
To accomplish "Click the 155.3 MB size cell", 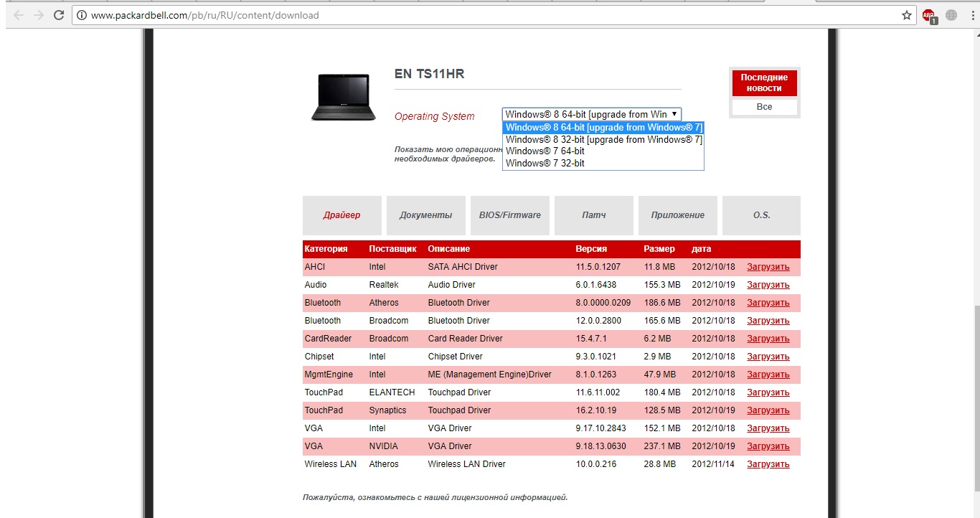I will 662,285.
